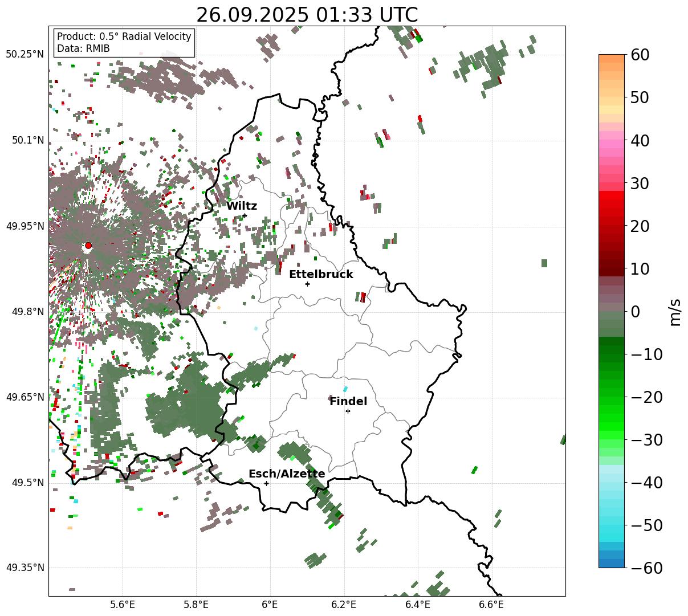
Task: Click the colorbar value 60
Action: coord(640,55)
